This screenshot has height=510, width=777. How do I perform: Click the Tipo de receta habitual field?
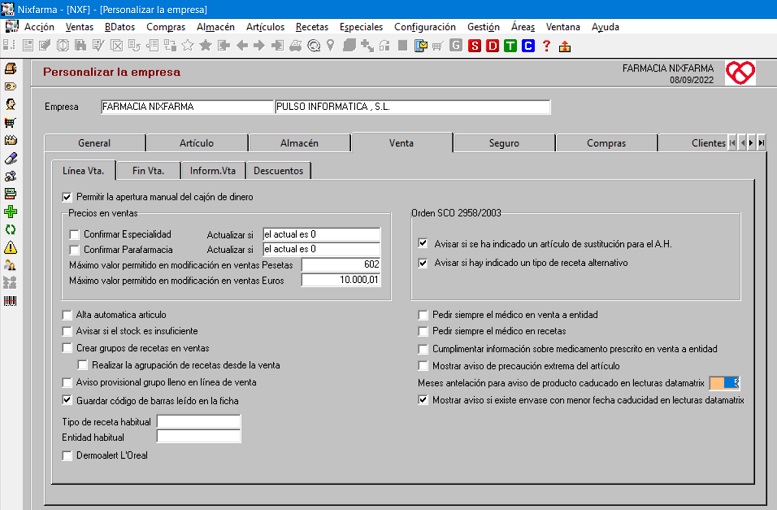[199, 422]
